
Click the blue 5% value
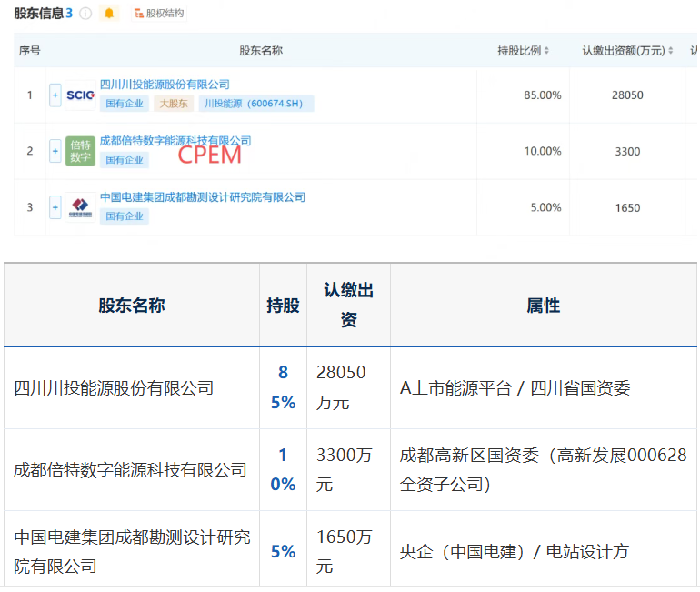(283, 551)
